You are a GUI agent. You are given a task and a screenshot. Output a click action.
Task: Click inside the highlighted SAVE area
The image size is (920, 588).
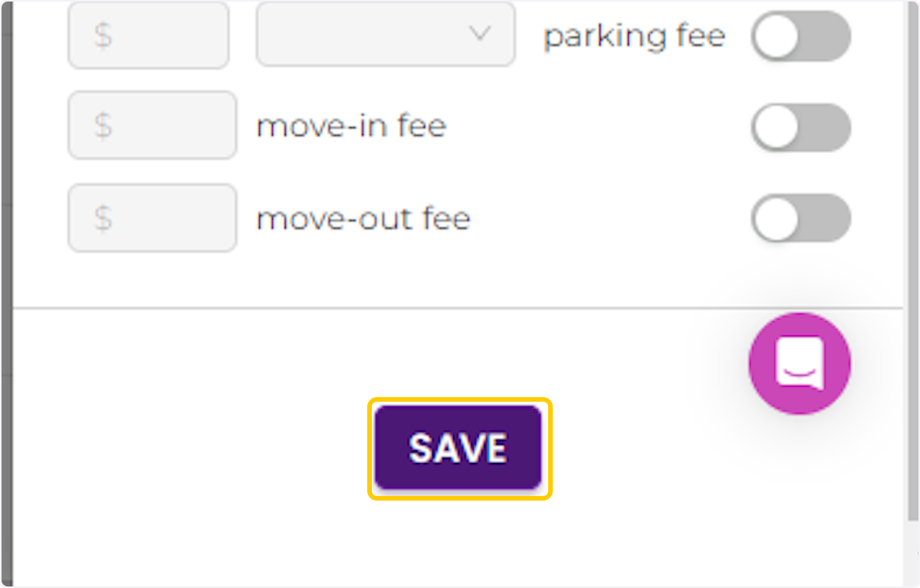click(458, 447)
